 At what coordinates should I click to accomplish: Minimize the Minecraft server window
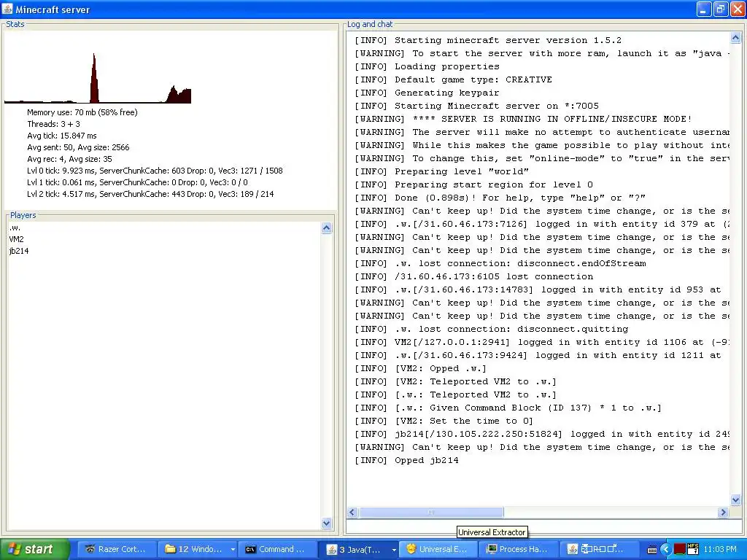tap(704, 9)
